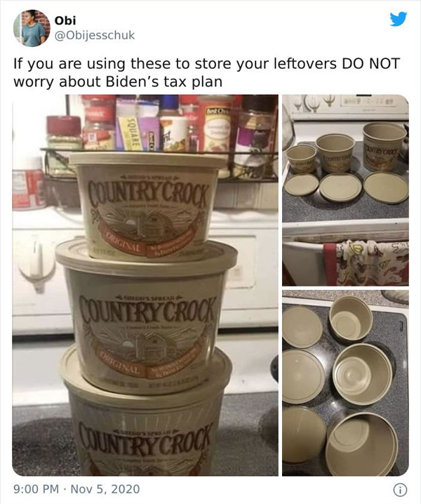Click the info icon beside the date
Image resolution: width=421 pixels, height=504 pixels.
click(x=400, y=490)
